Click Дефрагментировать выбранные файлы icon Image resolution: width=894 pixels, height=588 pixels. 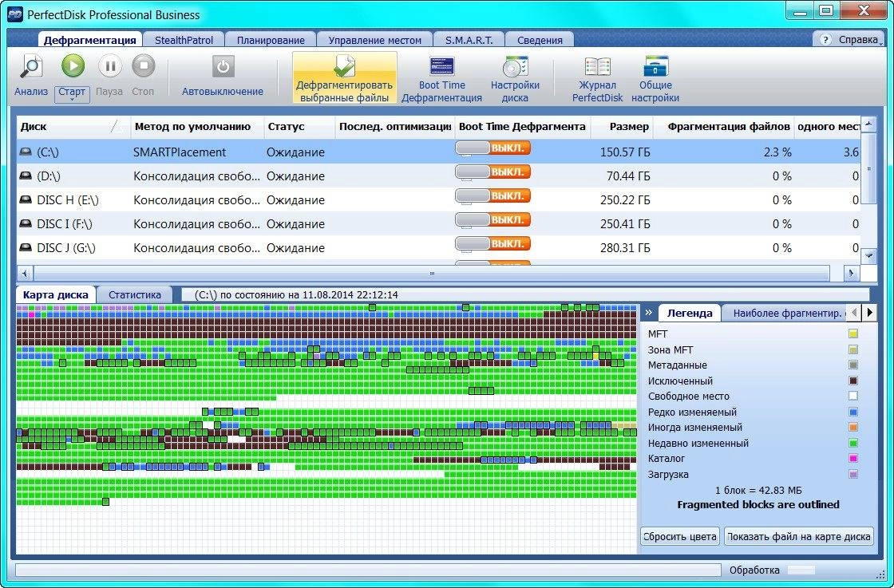coord(344,66)
